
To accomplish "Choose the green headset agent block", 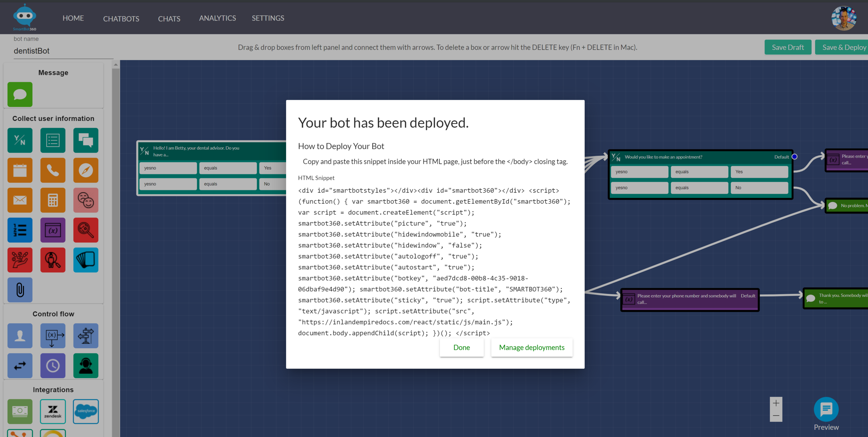I will [x=86, y=366].
